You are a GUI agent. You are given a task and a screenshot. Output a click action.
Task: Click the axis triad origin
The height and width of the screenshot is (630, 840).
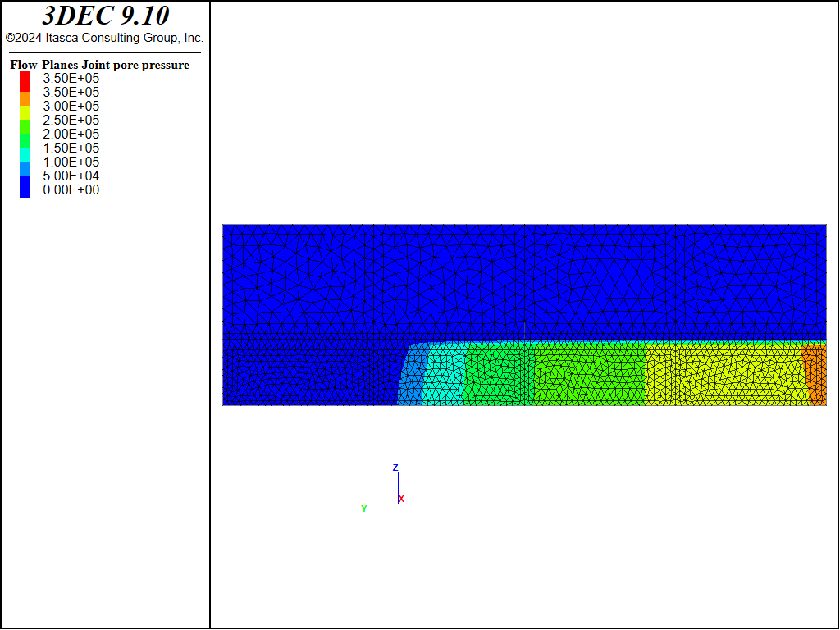(397, 503)
